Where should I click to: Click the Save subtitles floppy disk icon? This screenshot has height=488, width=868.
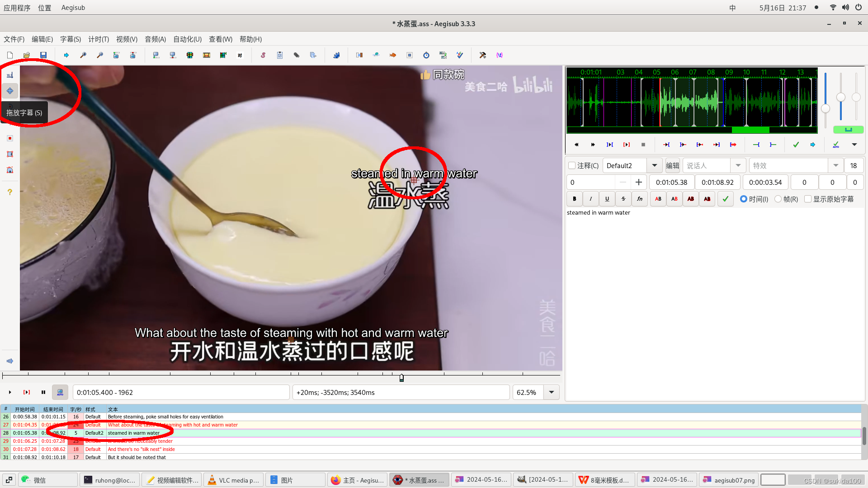[43, 55]
